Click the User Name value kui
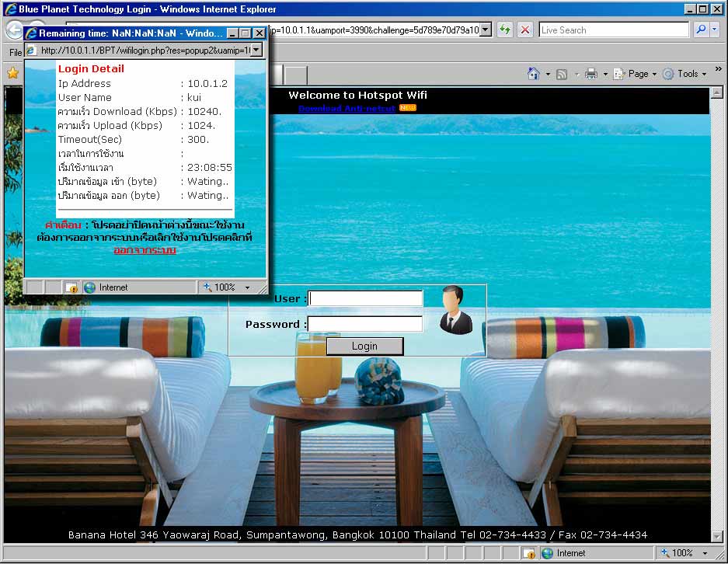Viewport: 728px width, 564px height. 194,97
